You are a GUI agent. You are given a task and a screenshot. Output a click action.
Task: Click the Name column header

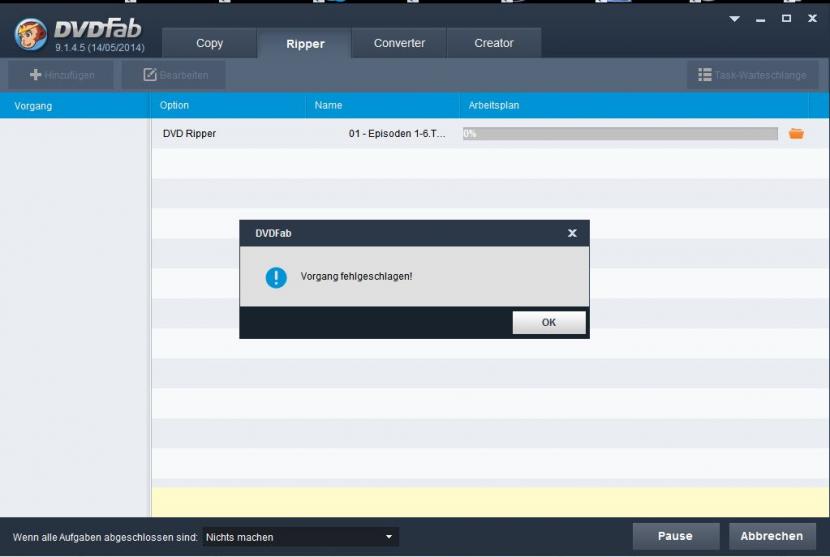click(382, 105)
